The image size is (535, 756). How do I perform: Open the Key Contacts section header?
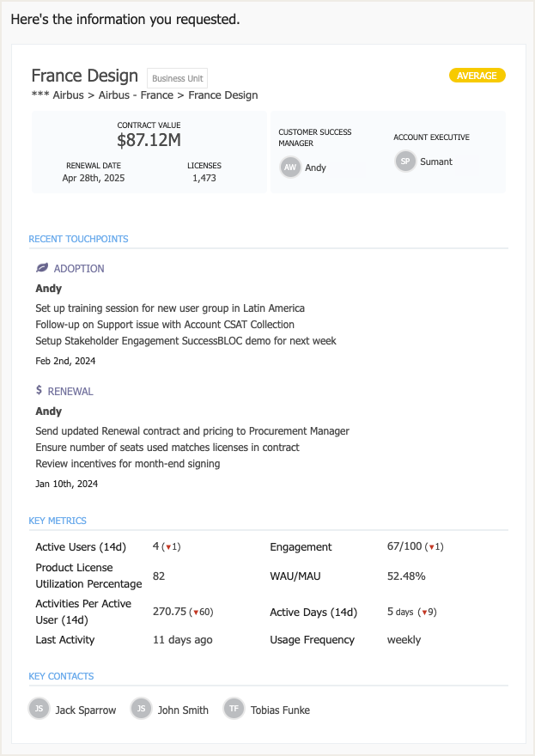(x=61, y=676)
